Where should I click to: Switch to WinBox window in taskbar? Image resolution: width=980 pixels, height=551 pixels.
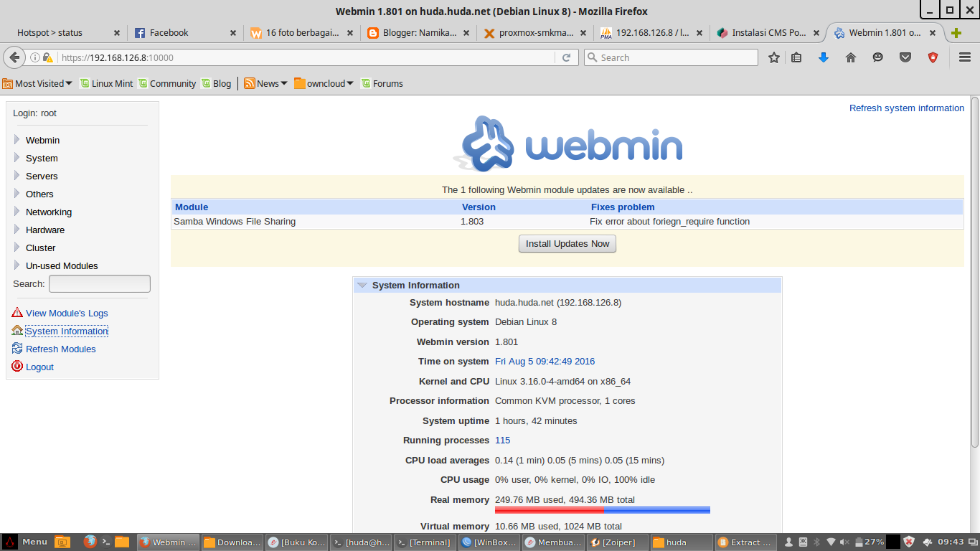(489, 542)
